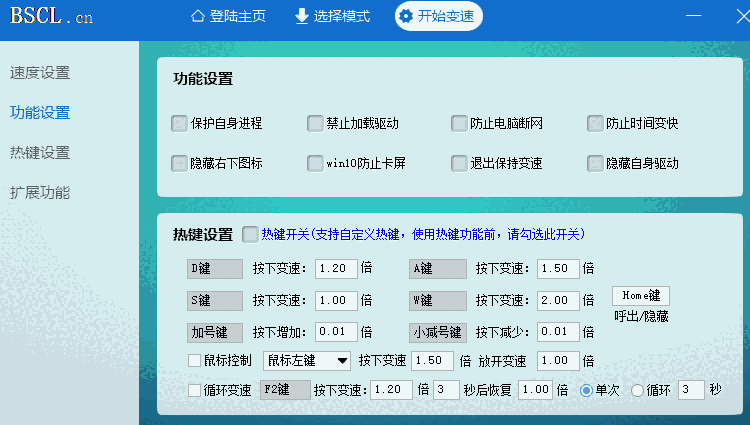Click the 功能设置 panel heading

203,79
